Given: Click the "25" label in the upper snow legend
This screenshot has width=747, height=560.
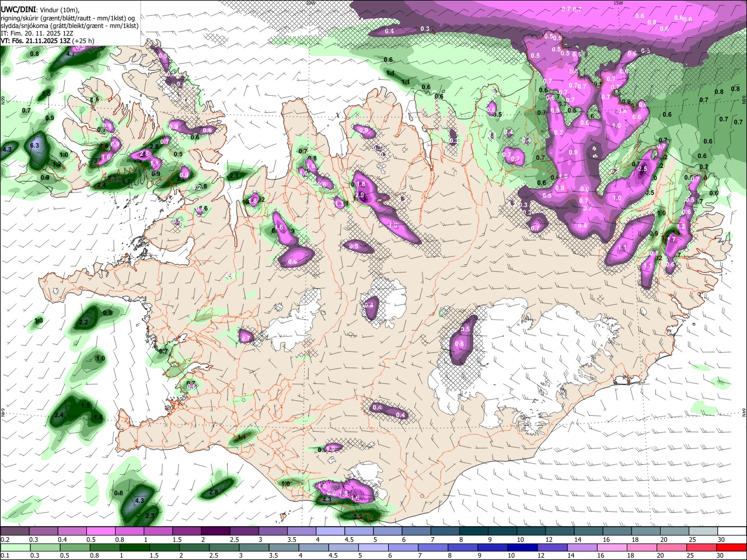Looking at the screenshot, I should point(692,540).
